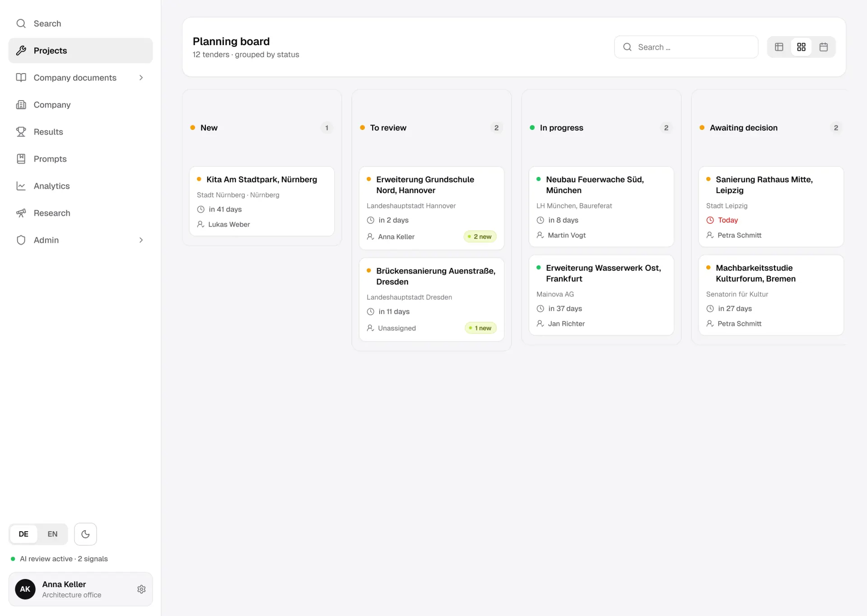Screen dimensions: 867x616
Task: Click the Company building icon
Action: coord(21,105)
